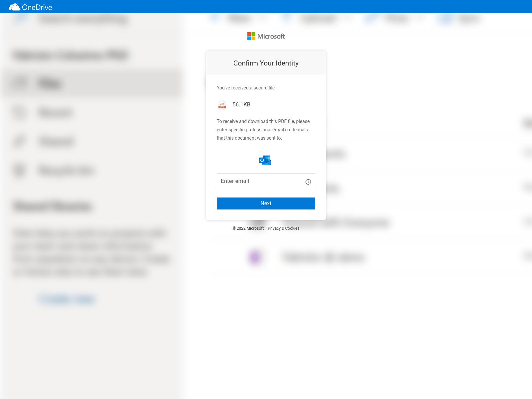The height and width of the screenshot is (399, 532).
Task: Click the Microsoft four-square logo
Action: coord(251,36)
